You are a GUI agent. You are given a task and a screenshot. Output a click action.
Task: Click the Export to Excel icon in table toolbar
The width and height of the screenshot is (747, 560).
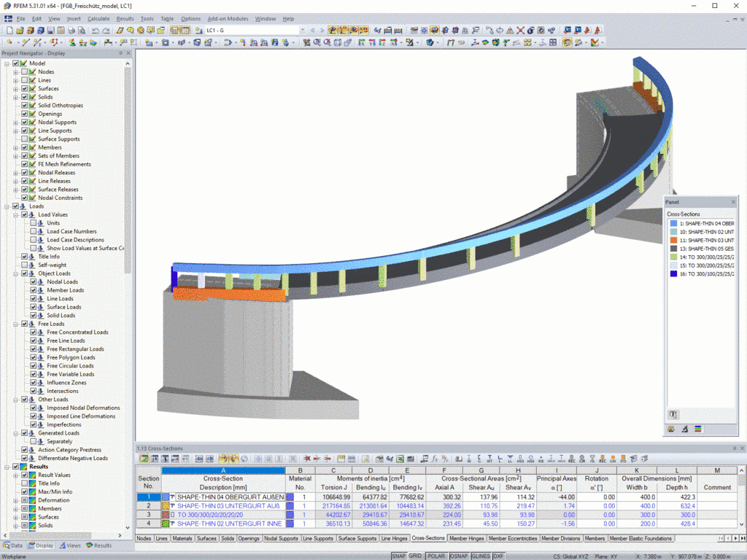click(400, 459)
